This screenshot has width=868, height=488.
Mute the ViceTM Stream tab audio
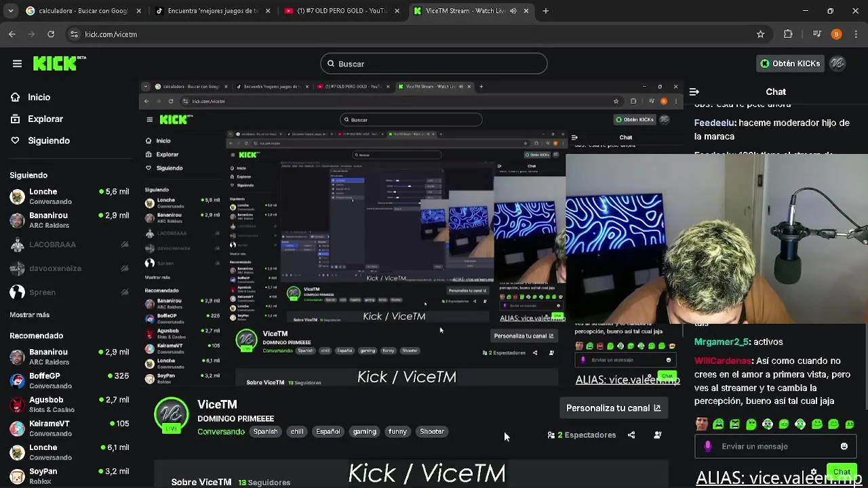(x=513, y=11)
